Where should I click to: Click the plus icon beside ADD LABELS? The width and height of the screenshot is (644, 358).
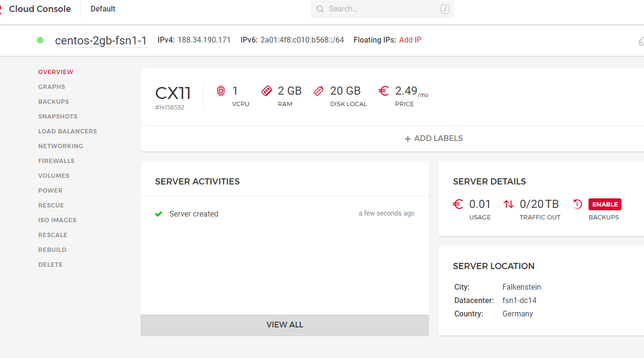(408, 139)
